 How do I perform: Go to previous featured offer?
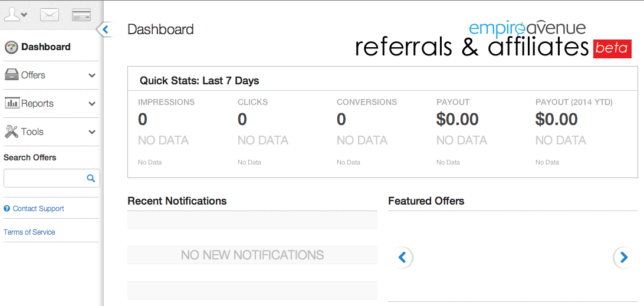tap(403, 257)
